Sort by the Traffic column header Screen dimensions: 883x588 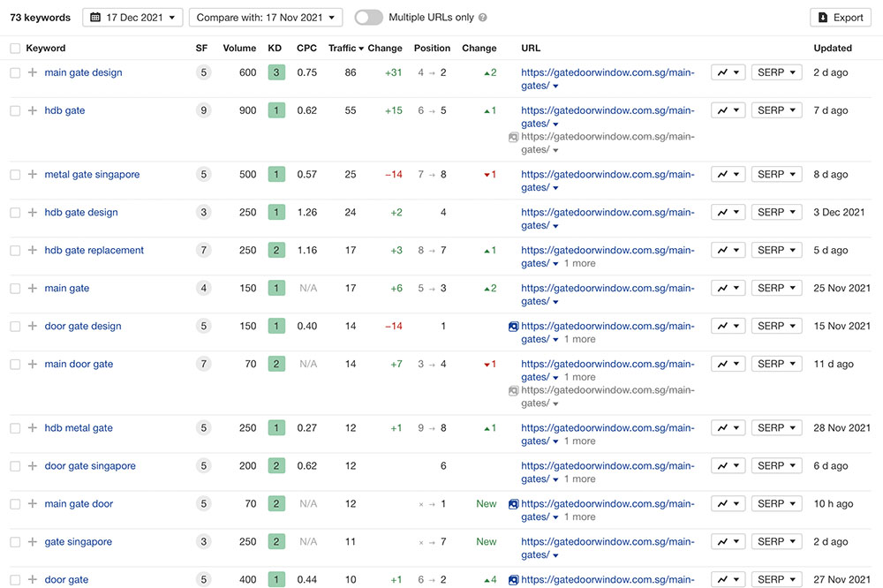345,49
